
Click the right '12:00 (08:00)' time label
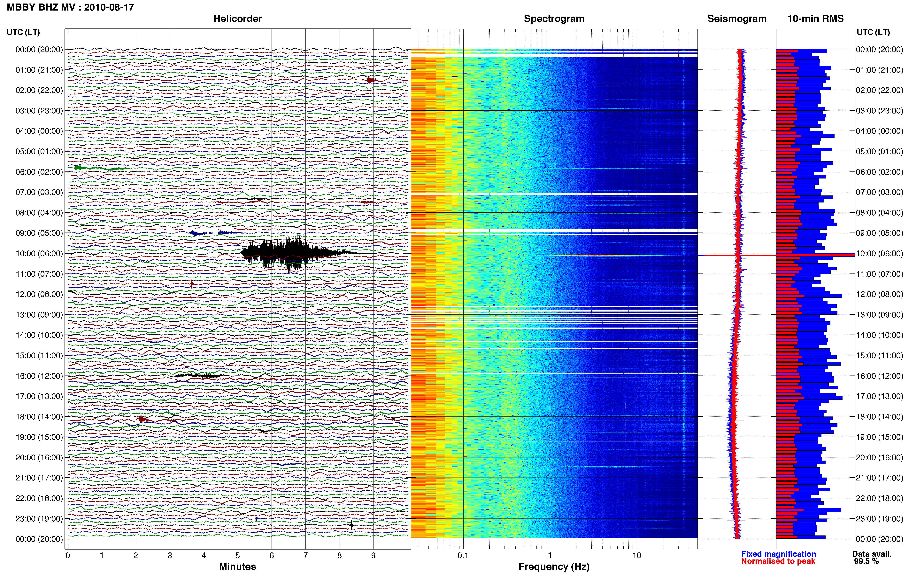pos(879,294)
